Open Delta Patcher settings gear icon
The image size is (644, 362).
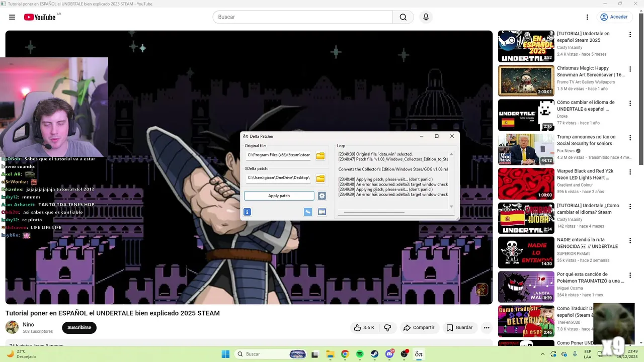(322, 196)
